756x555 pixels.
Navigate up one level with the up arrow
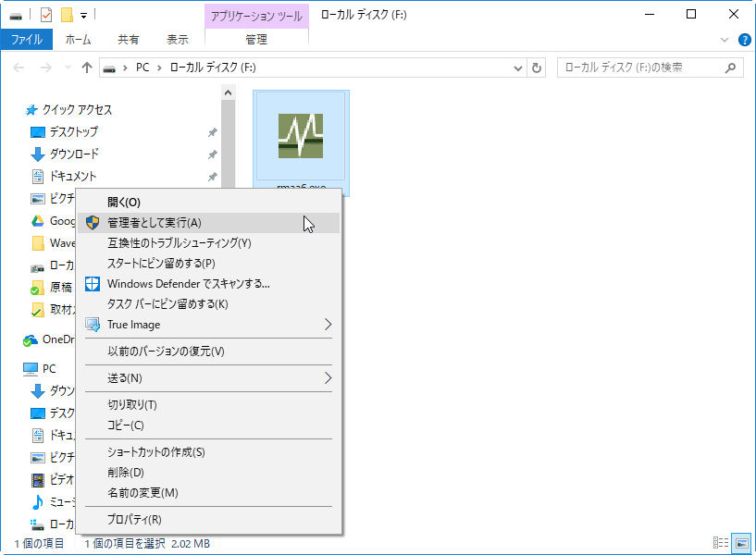click(x=87, y=67)
